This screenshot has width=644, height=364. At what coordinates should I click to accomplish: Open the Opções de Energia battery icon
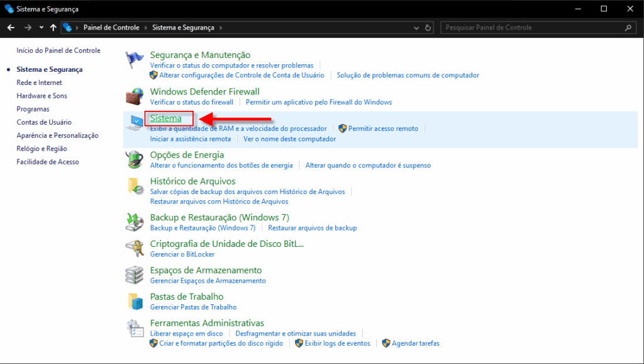coord(135,159)
